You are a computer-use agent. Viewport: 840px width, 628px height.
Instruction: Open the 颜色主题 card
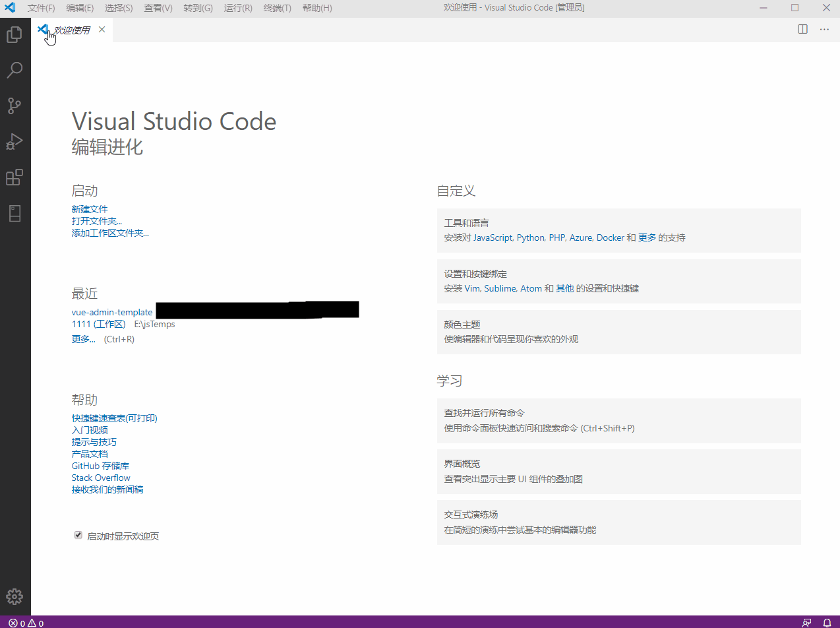[618, 332]
